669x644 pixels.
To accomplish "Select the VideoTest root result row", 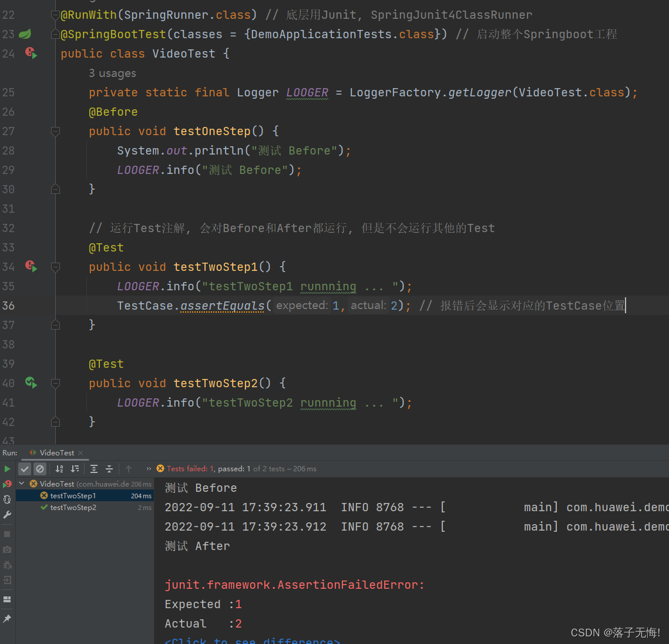I will tap(85, 484).
